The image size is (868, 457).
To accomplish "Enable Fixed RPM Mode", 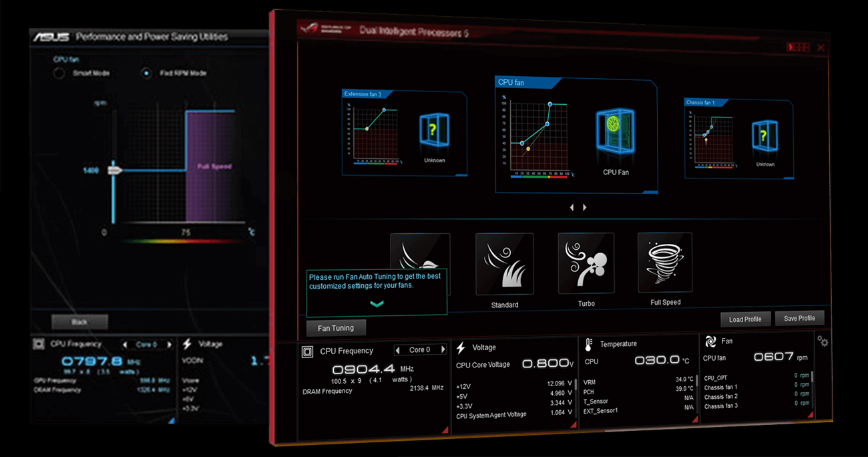I will click(x=146, y=73).
